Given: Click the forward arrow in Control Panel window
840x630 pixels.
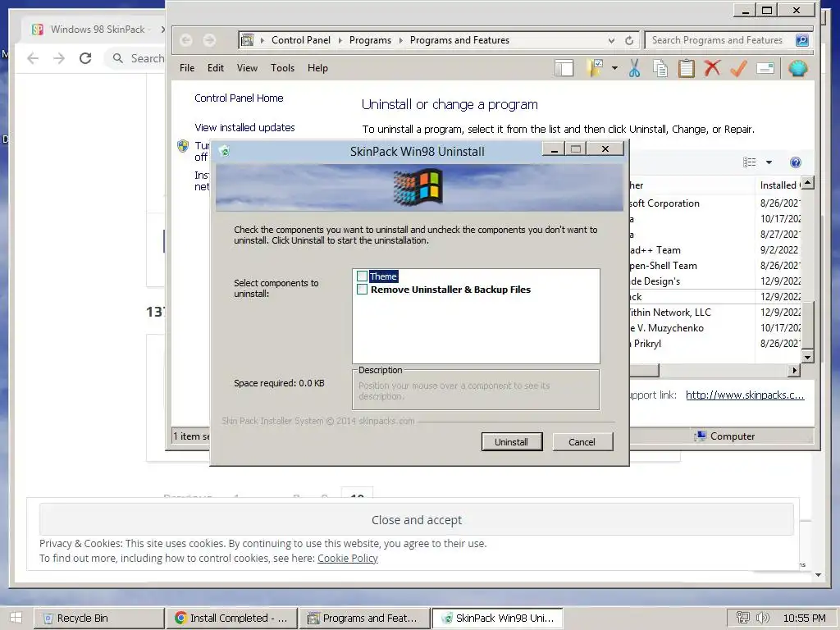Looking at the screenshot, I should pyautogui.click(x=209, y=40).
